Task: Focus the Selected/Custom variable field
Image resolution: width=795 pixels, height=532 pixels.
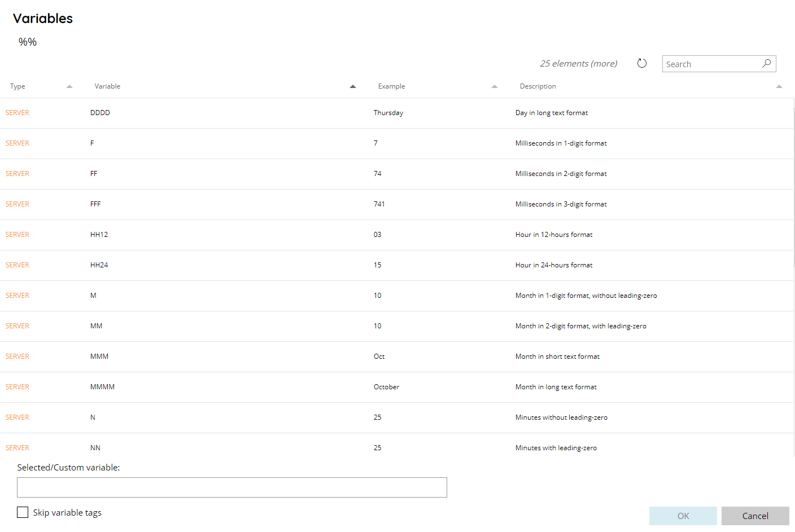Action: (232, 487)
